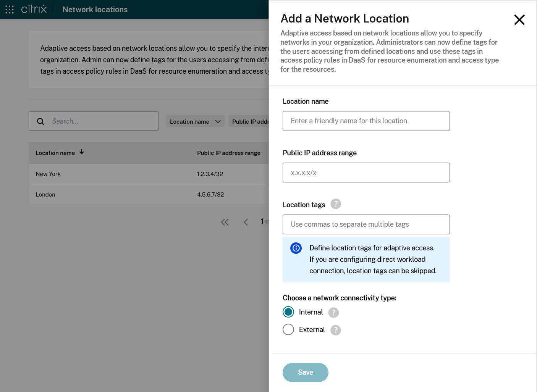Click the Save button
Screen dimensions: 537x392
coord(305,372)
